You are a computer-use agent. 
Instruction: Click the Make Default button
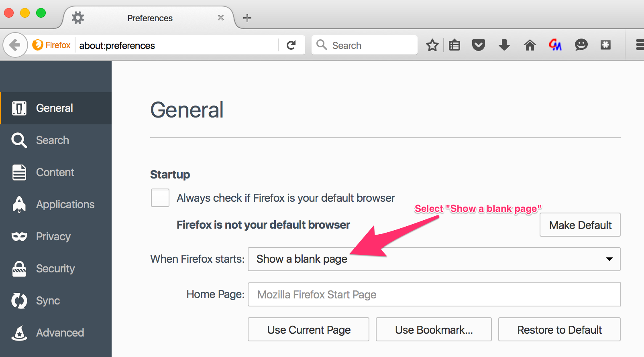coord(580,225)
